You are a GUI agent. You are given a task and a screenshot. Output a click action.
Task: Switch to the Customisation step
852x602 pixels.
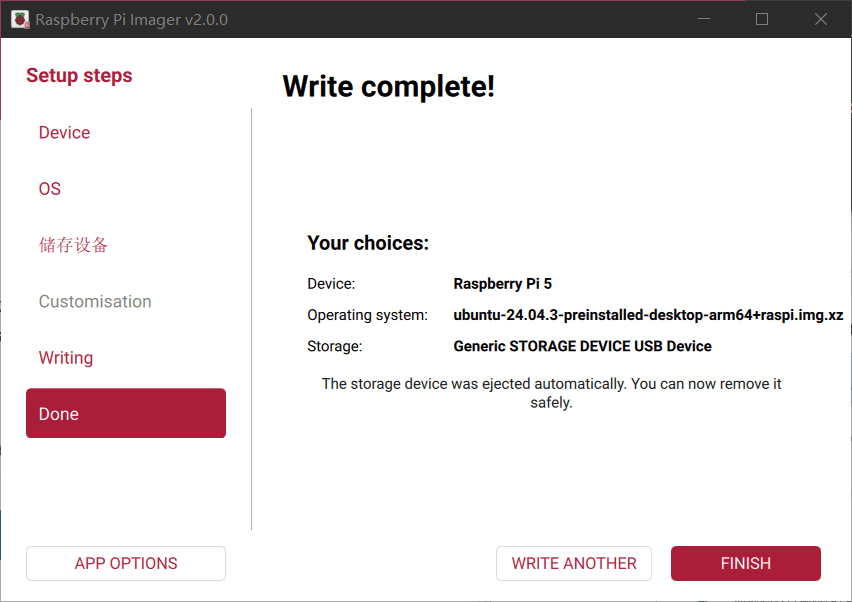click(x=95, y=301)
